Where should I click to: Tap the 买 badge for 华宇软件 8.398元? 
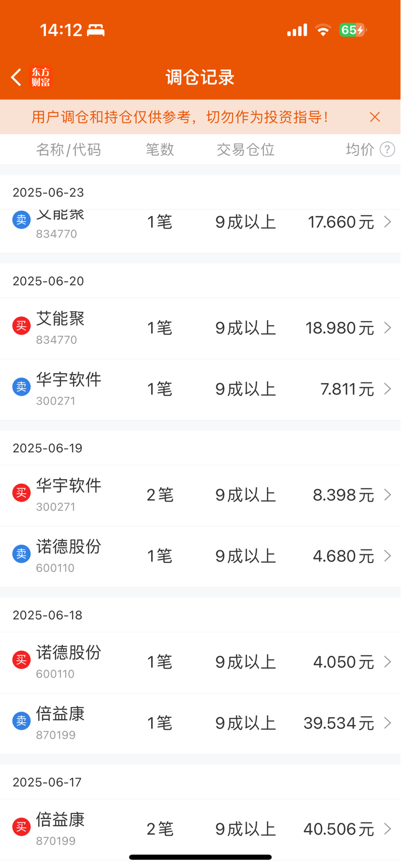[x=21, y=493]
